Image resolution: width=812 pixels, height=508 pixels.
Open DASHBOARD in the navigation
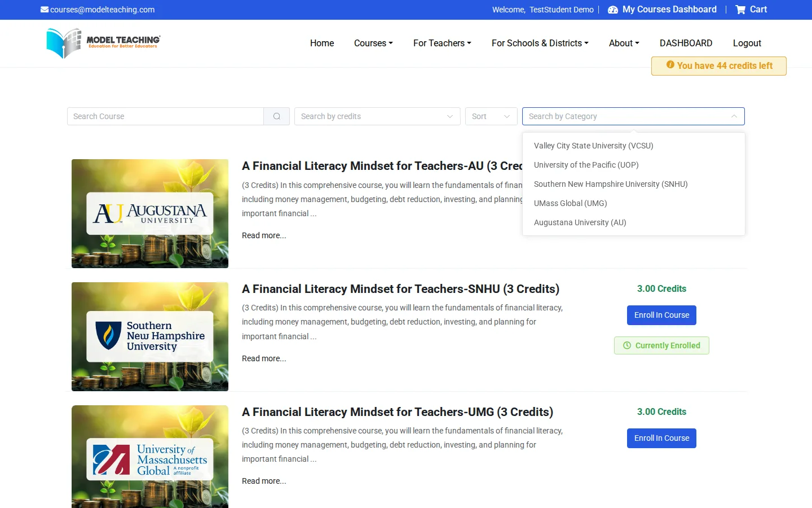[x=686, y=43]
